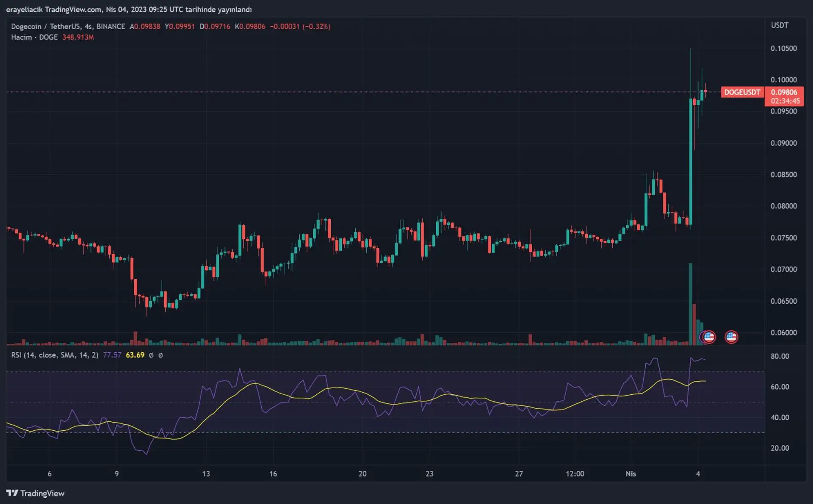813x504 pixels.
Task: Click the change value −0.00031 (−0.32%)
Action: tap(300, 26)
